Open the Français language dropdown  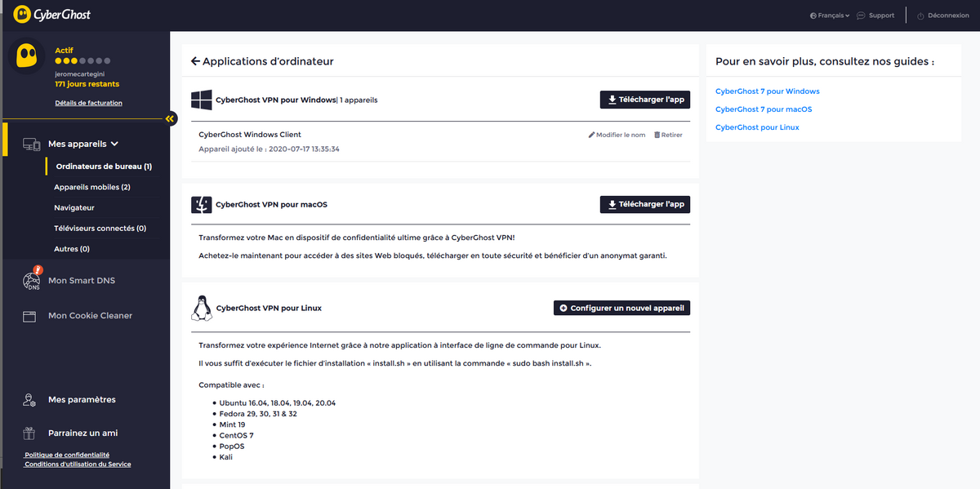pyautogui.click(x=830, y=16)
